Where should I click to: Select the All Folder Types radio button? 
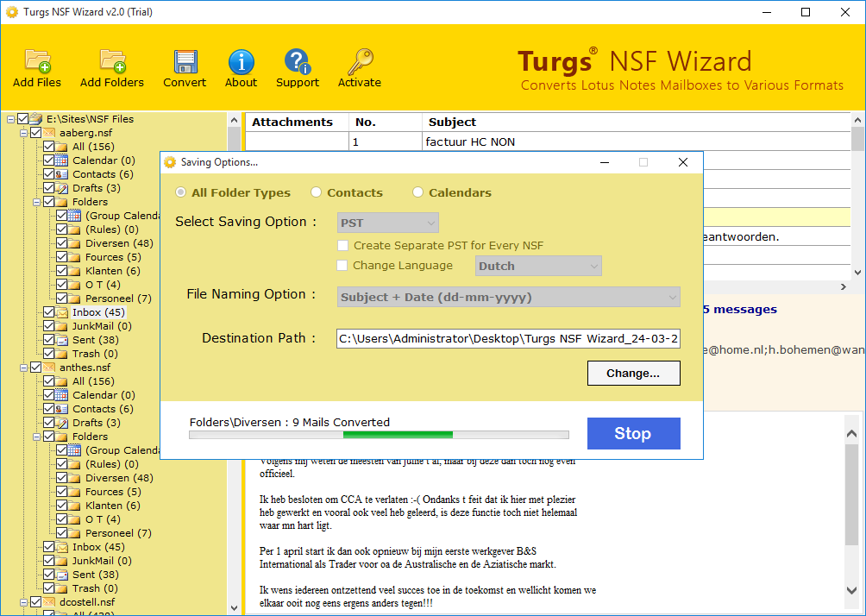[180, 192]
